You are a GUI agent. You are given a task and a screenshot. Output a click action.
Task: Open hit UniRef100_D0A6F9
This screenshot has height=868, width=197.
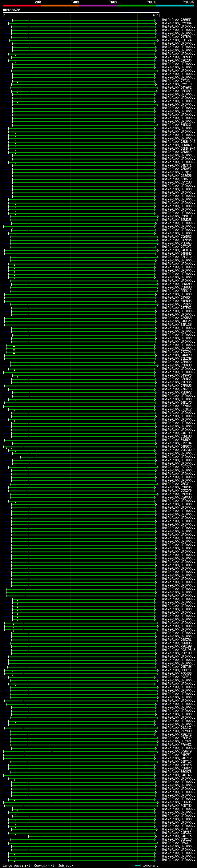(177, 752)
